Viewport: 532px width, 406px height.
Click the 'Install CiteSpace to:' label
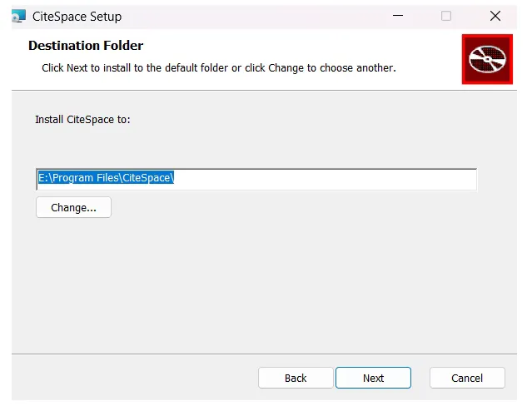click(82, 120)
